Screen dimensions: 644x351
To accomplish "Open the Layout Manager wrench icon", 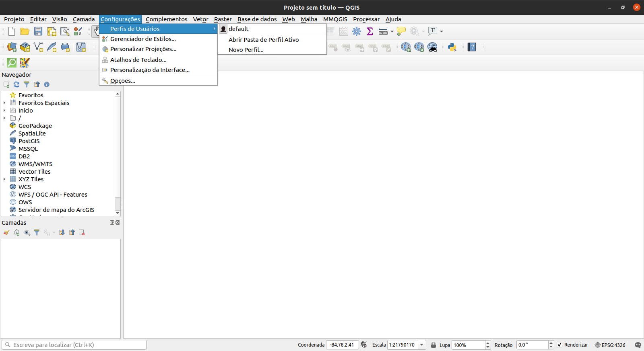I will coord(65,31).
